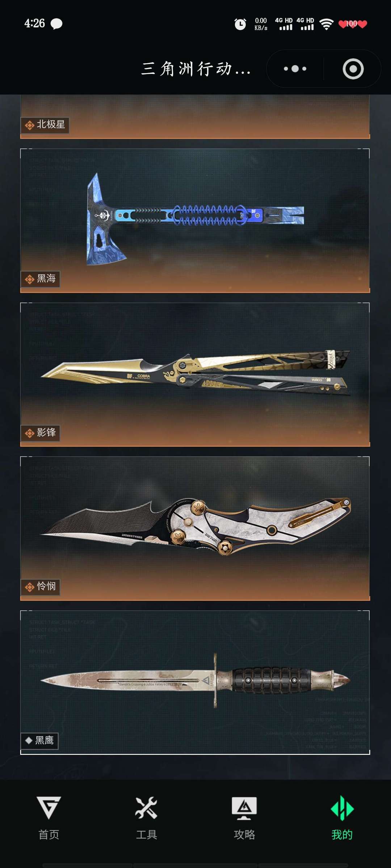Open the mini program more options menu
Viewport: 391px width, 868px height.
click(295, 69)
